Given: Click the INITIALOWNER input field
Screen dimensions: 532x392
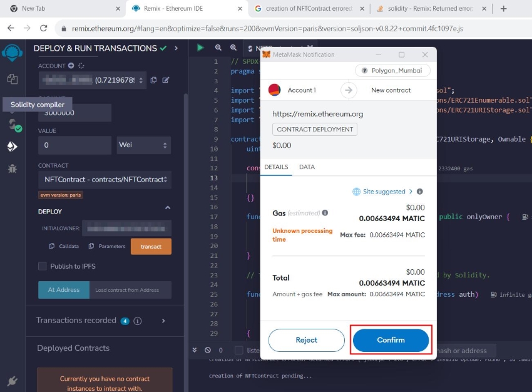Looking at the screenshot, I should pos(126,229).
